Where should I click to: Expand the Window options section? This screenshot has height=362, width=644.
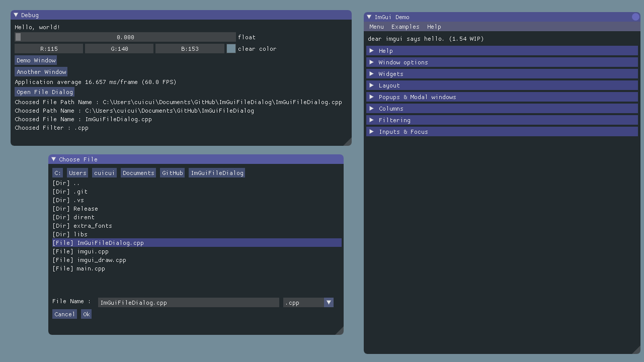coord(502,62)
